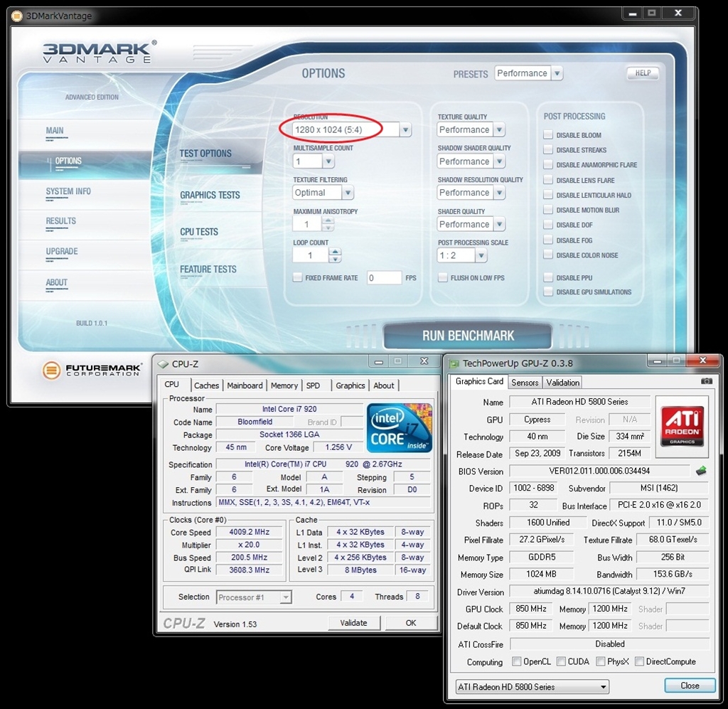
Task: Toggle Disable Anamorphic Flare checkbox
Action: point(548,164)
